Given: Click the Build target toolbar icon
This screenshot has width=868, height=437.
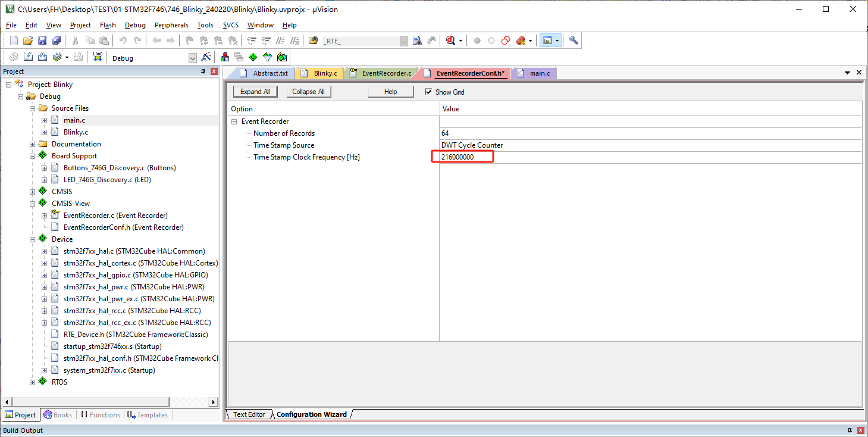Looking at the screenshot, I should click(27, 57).
